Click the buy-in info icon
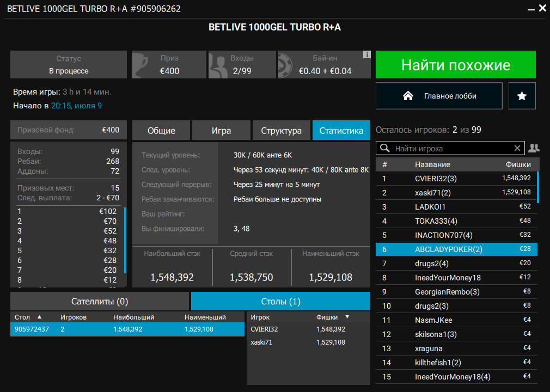The height and width of the screenshot is (392, 550). (x=366, y=55)
